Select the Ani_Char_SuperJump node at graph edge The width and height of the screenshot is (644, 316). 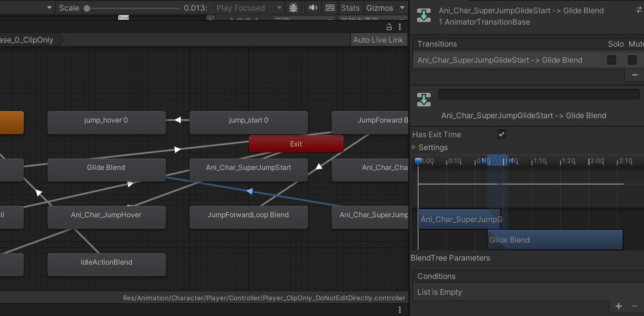click(370, 217)
